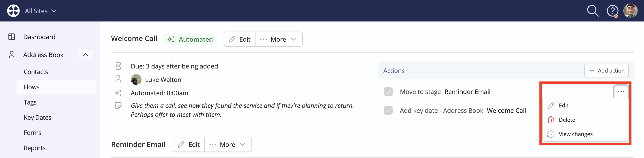Toggle the Add key date checkbox
This screenshot has width=644, height=158.
(x=388, y=110)
